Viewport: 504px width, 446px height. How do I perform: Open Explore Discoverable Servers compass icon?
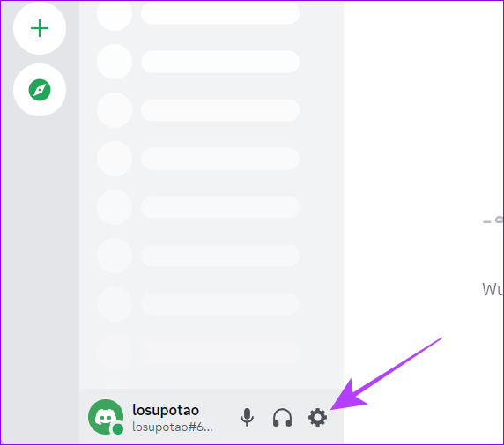(x=40, y=90)
